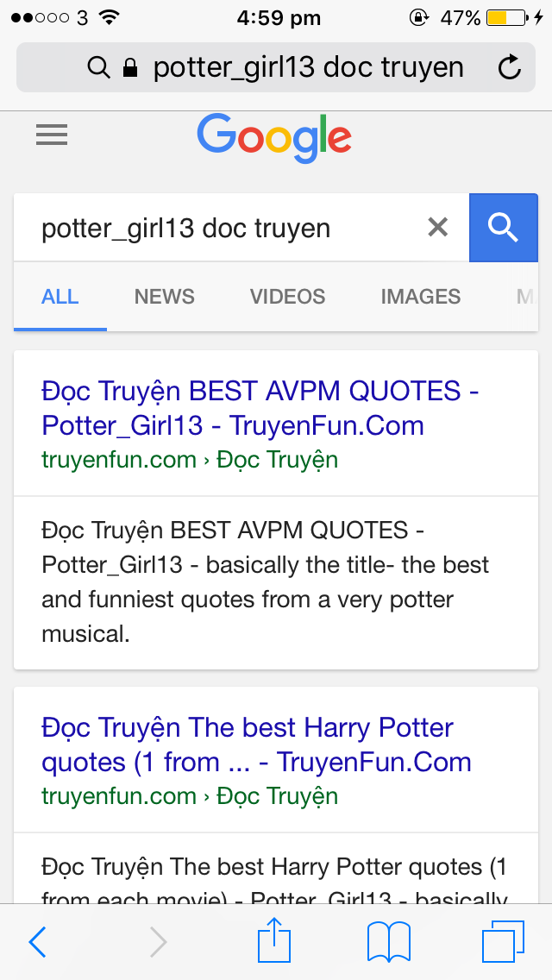Tap truyenfun.com breadcrumb under AVPM result
Viewport: 552px width, 980px height.
(x=190, y=460)
